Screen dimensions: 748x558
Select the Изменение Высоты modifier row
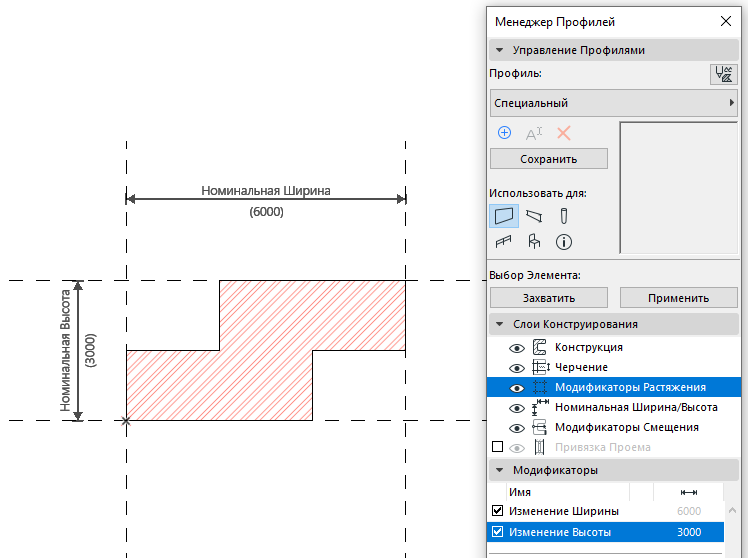(x=605, y=532)
